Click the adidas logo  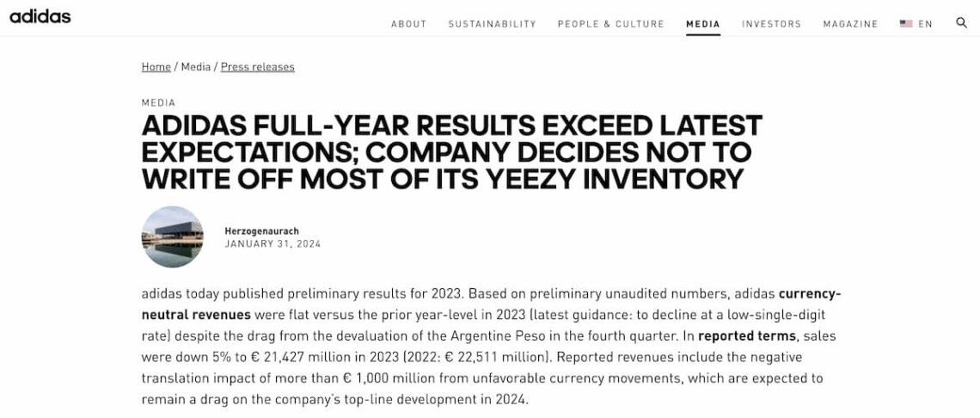(40, 16)
